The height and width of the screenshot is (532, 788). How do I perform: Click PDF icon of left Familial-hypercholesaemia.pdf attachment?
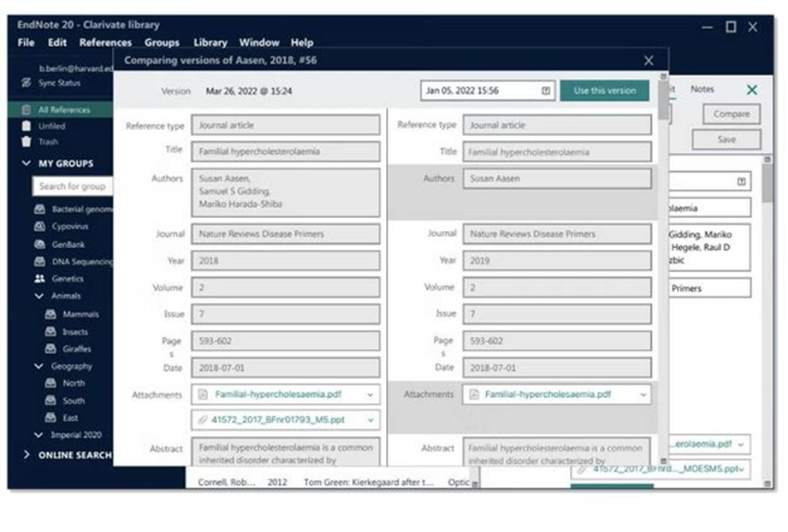[x=202, y=395]
